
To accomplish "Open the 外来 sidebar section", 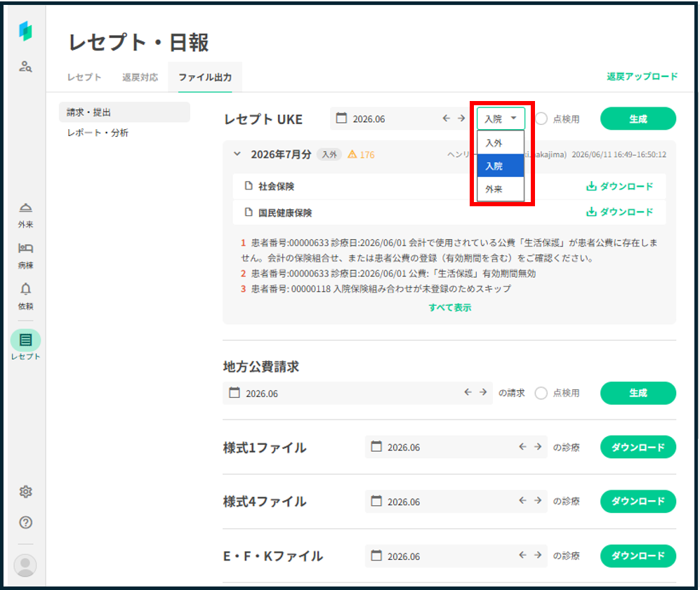I will coord(25,215).
